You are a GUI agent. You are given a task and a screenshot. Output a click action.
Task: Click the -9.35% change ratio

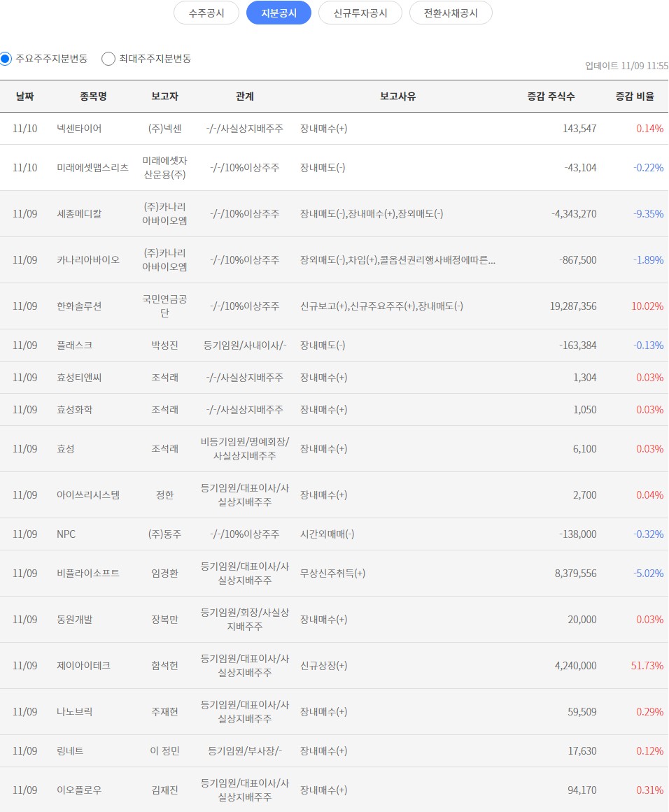648,214
